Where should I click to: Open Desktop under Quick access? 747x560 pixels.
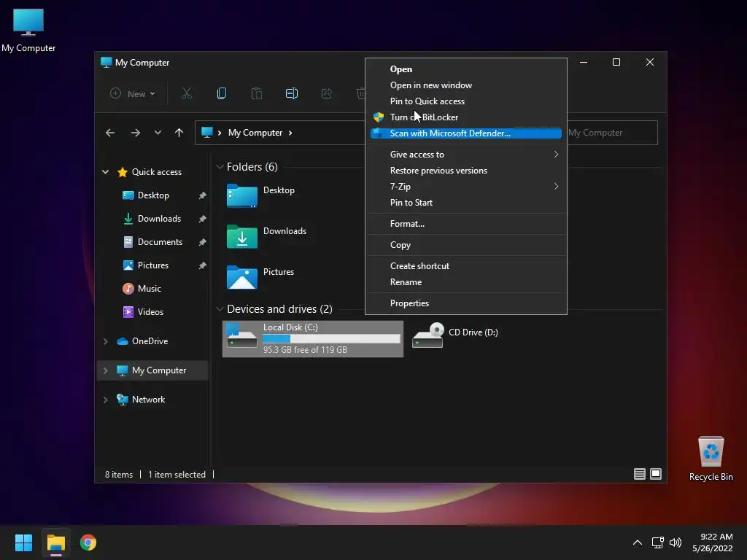pos(153,195)
